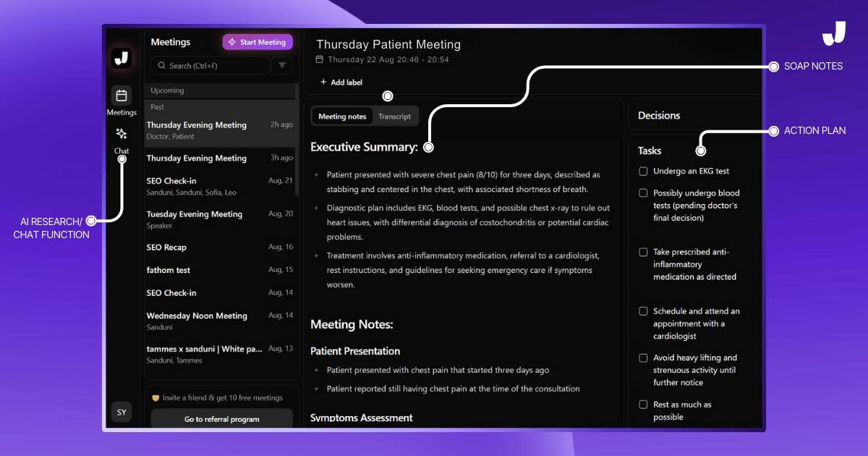The height and width of the screenshot is (456, 868).
Task: Click the plus icon next to Add label
Action: tap(323, 83)
